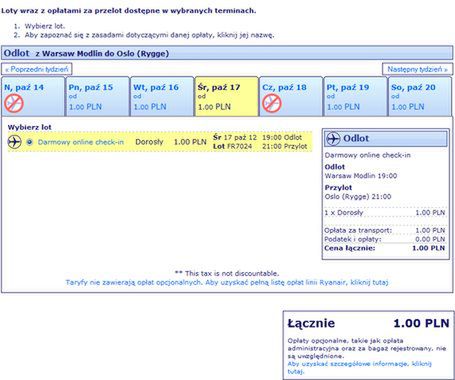Click 'Warsaw Modlin 19:00' in the summary

click(361, 176)
